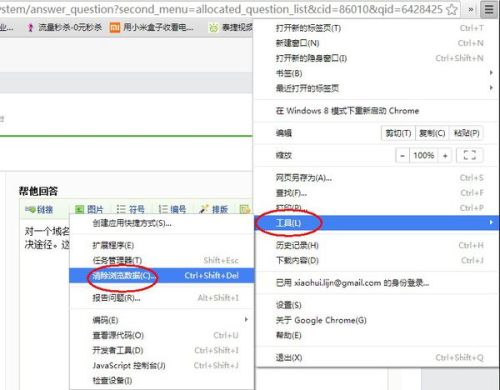Bookmark page with the star icon
500x390 pixels.
click(x=451, y=9)
